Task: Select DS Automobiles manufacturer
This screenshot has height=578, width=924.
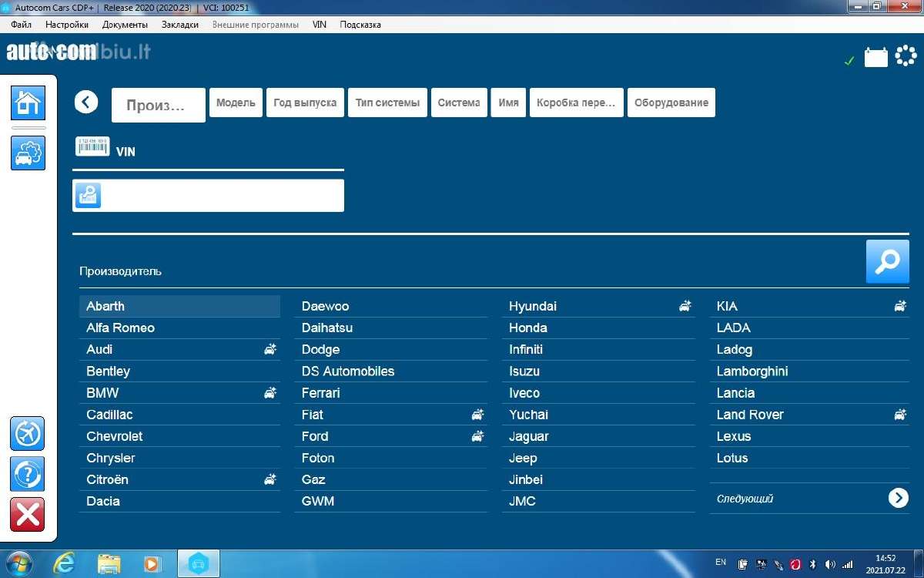Action: (391, 371)
